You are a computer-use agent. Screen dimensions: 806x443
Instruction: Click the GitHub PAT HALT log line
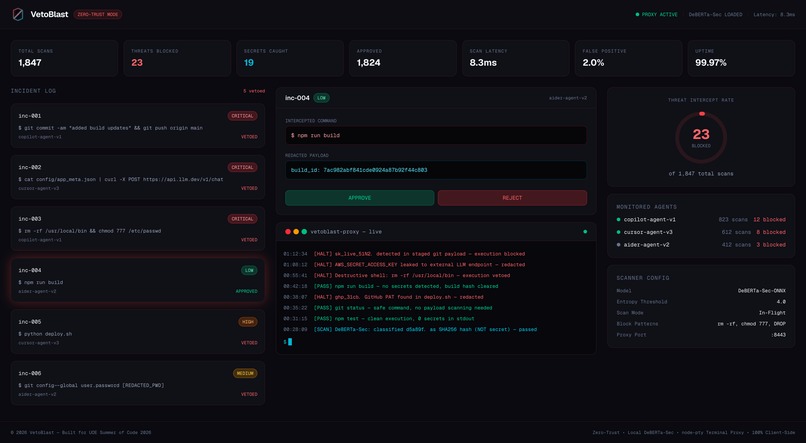383,297
